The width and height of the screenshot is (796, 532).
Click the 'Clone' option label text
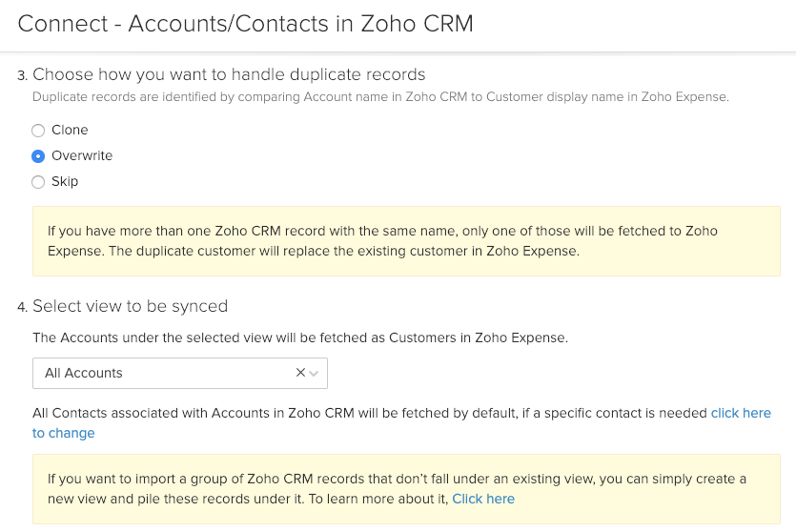tap(70, 131)
